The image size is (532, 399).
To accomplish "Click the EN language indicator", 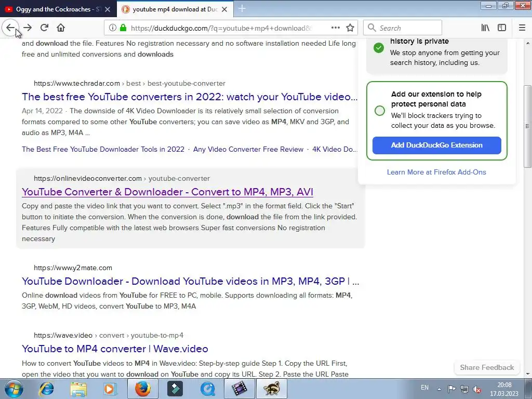I will pyautogui.click(x=424, y=388).
